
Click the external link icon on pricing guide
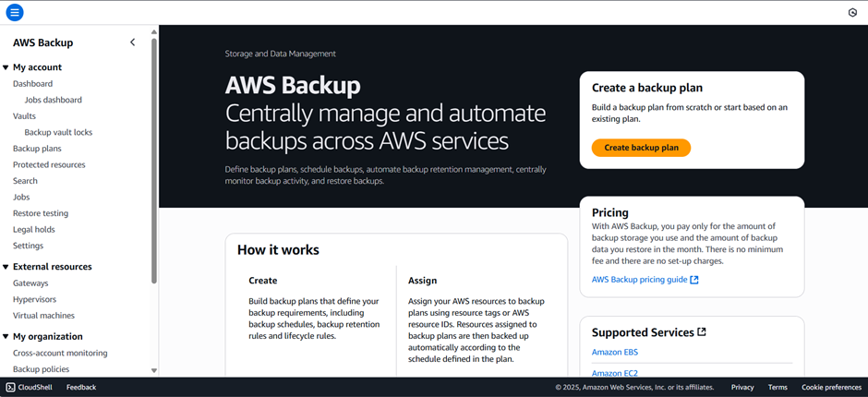pyautogui.click(x=694, y=280)
